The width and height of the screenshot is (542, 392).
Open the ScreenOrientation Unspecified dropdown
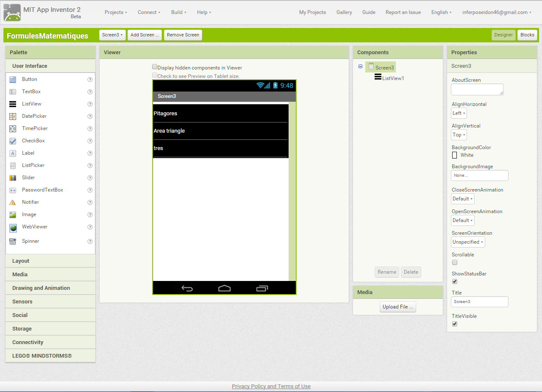point(468,242)
